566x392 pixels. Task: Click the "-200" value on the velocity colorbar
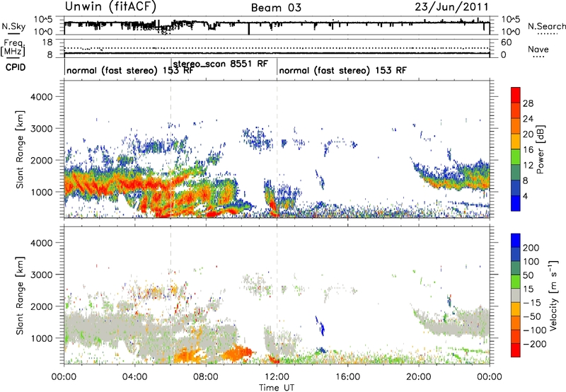(x=534, y=344)
